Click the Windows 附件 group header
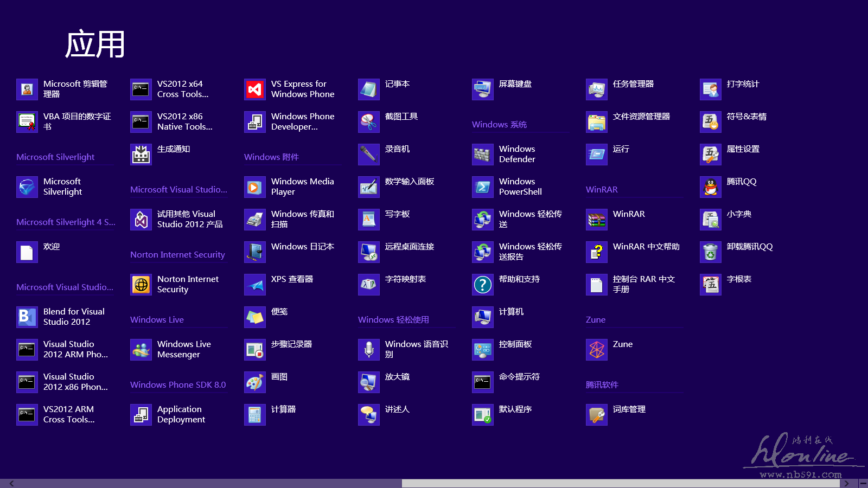868x488 pixels. (271, 157)
